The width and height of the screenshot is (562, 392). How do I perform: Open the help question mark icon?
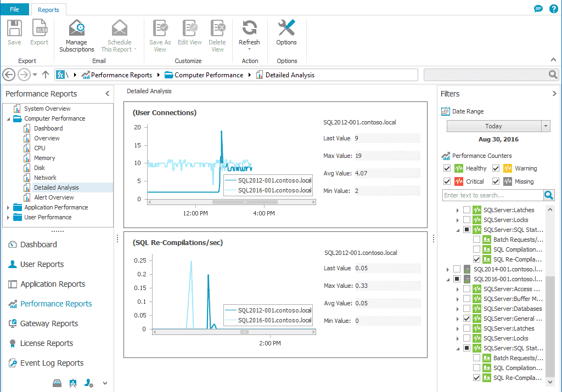click(x=553, y=9)
